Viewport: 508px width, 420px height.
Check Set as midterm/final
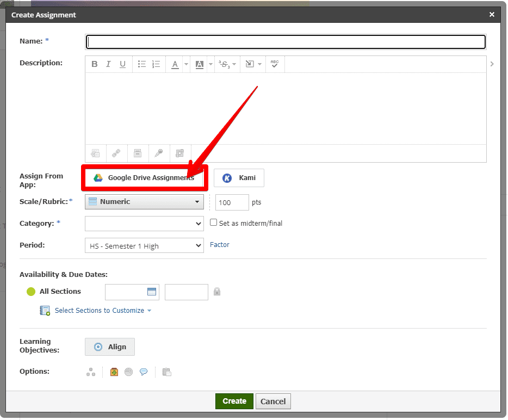click(213, 223)
